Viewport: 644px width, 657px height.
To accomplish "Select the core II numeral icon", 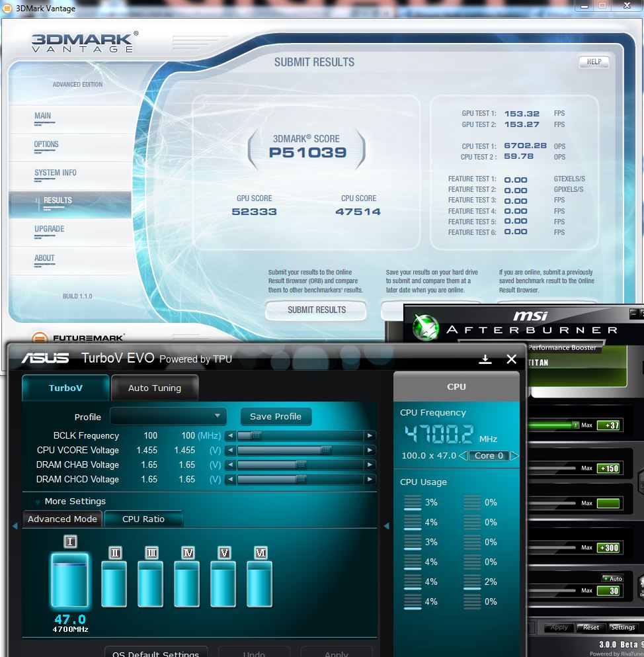I will (115, 553).
